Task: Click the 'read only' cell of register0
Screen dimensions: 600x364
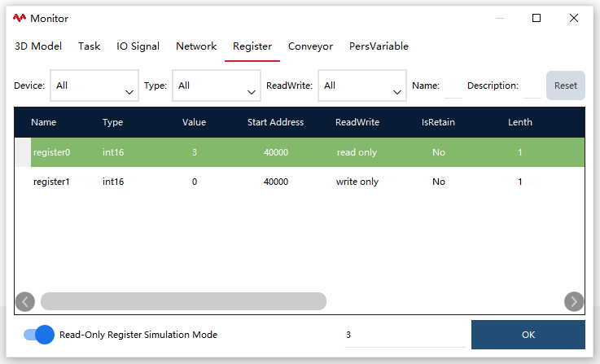Action: click(x=357, y=152)
